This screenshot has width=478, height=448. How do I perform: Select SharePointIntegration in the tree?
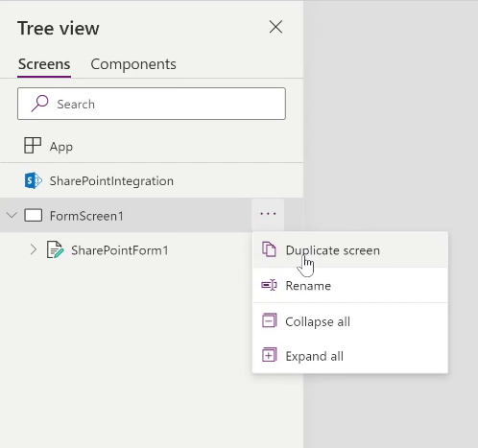(111, 181)
